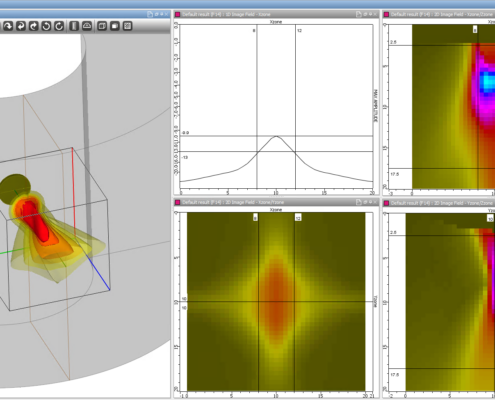Click the curved arrow pointing down-left rotate icon
Screen dimensions: 495x400
pos(21,26)
